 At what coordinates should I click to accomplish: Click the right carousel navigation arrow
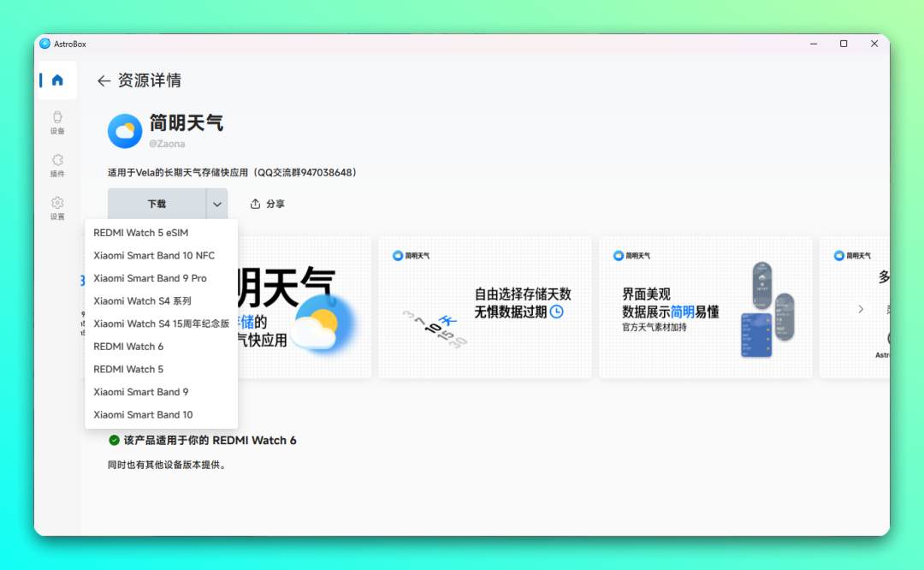click(860, 309)
